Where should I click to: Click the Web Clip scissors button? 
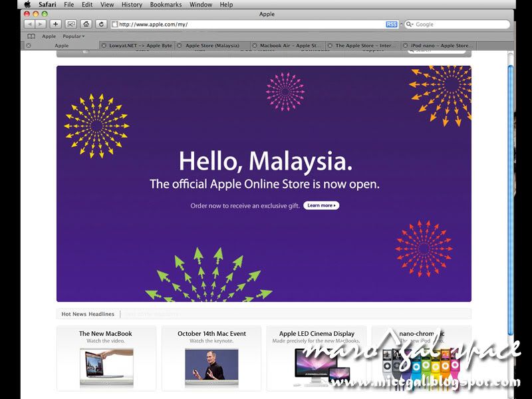pyautogui.click(x=70, y=24)
